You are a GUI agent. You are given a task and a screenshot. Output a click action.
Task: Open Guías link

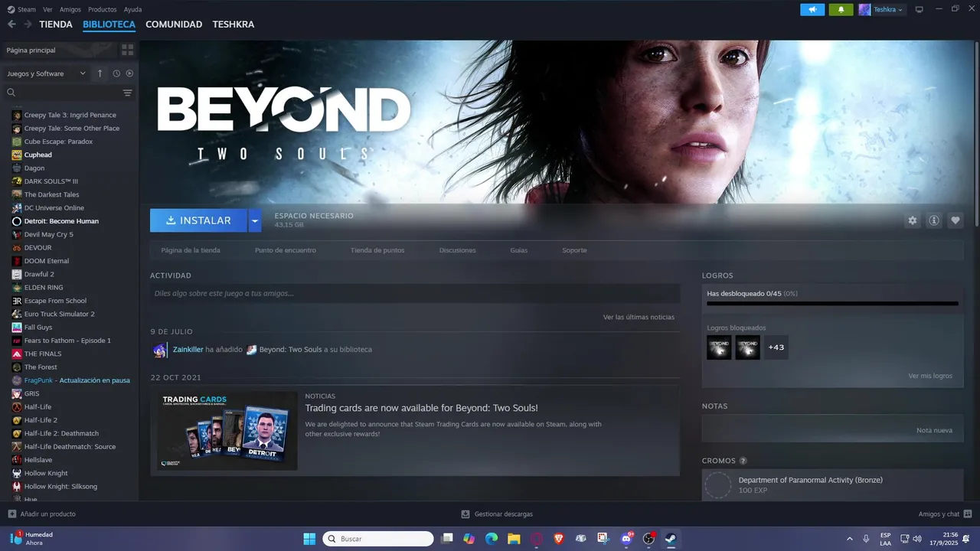519,250
